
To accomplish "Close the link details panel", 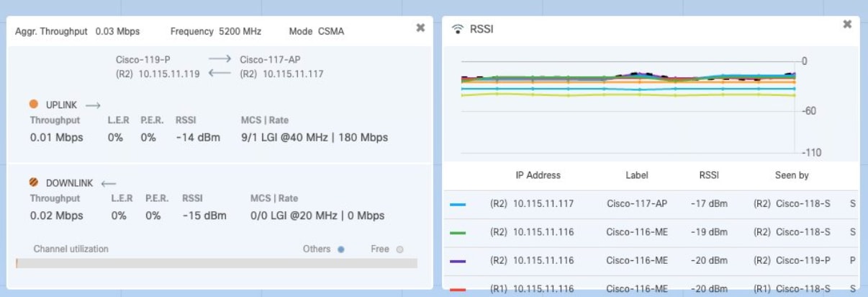I will point(420,27).
